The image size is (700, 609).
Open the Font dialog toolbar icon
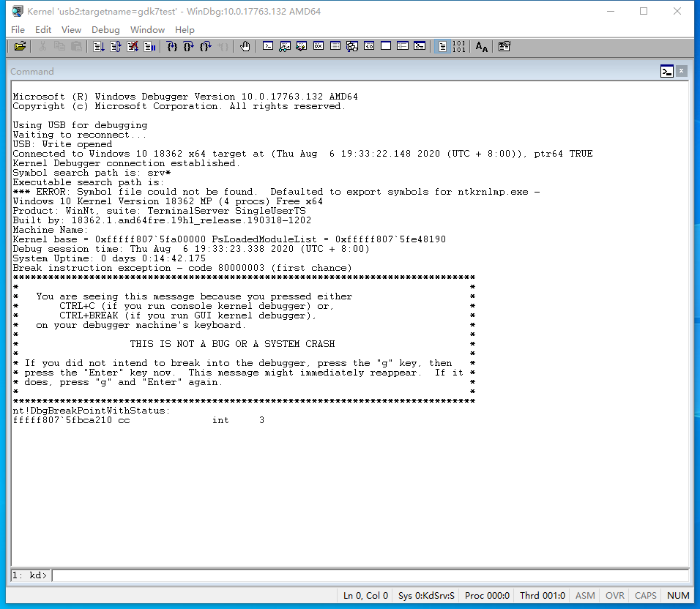[x=481, y=46]
